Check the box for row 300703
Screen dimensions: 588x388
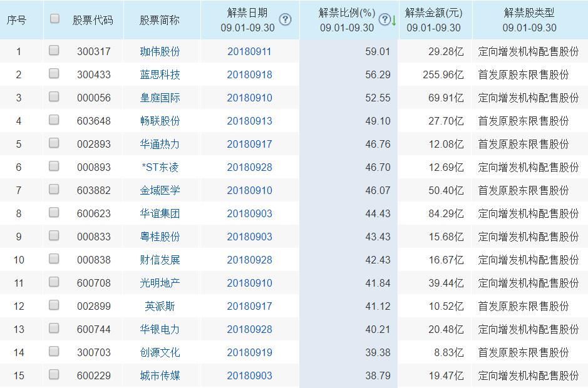click(x=54, y=351)
